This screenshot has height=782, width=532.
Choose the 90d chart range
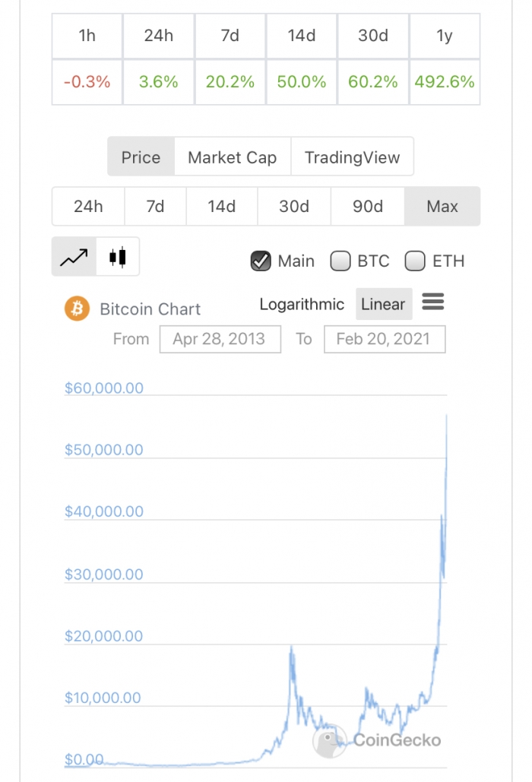coord(368,207)
